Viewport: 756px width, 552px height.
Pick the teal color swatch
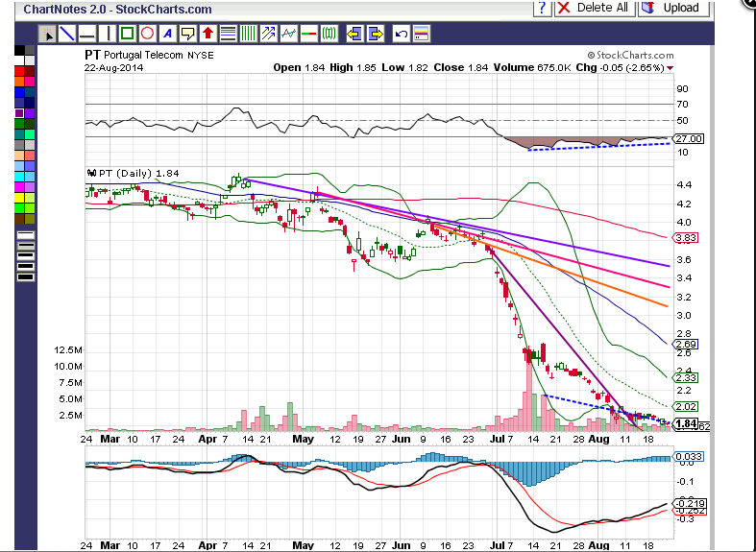coord(19,133)
